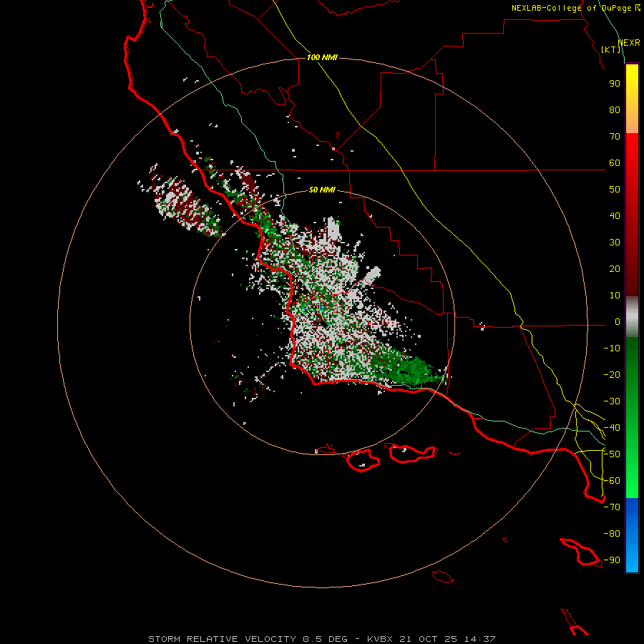Click the 0 label on the velocity scale

click(x=618, y=321)
